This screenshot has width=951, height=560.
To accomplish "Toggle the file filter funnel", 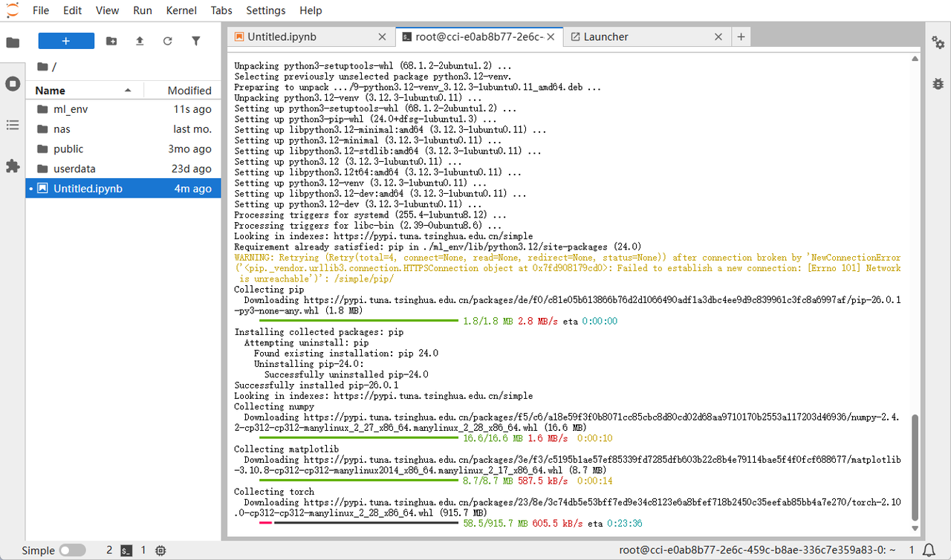I will pos(196,42).
